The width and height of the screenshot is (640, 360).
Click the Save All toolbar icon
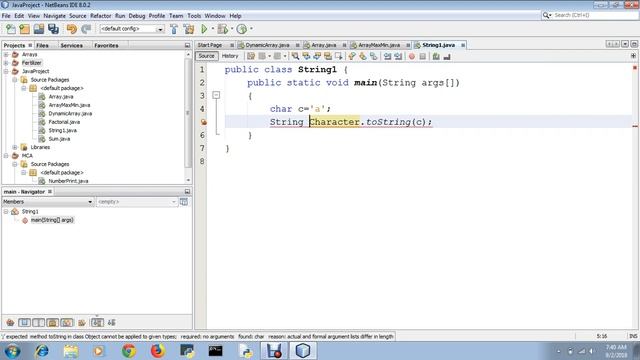[53, 29]
